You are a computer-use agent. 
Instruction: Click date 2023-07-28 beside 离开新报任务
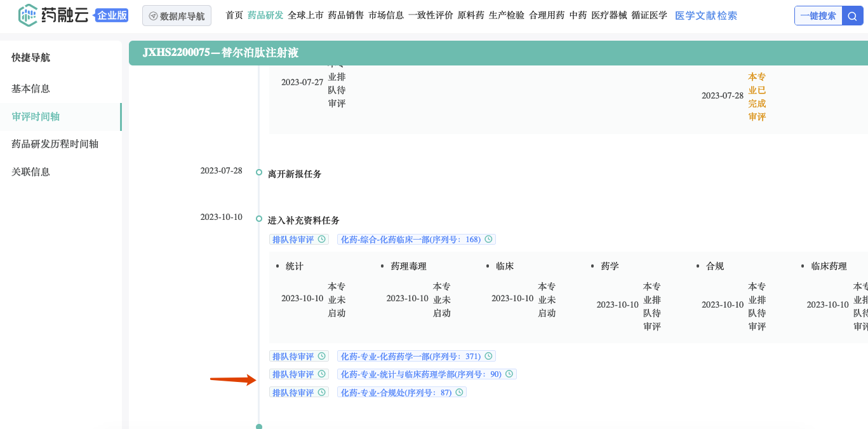(221, 171)
